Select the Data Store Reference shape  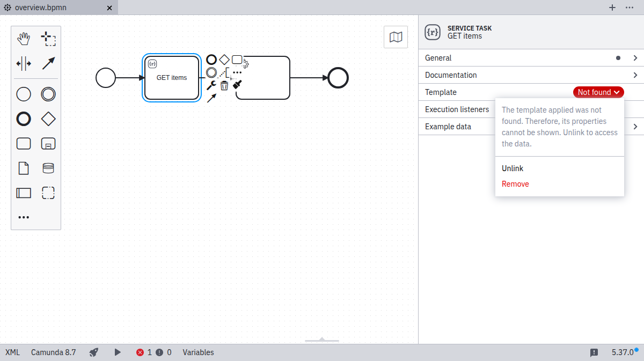coord(48,168)
